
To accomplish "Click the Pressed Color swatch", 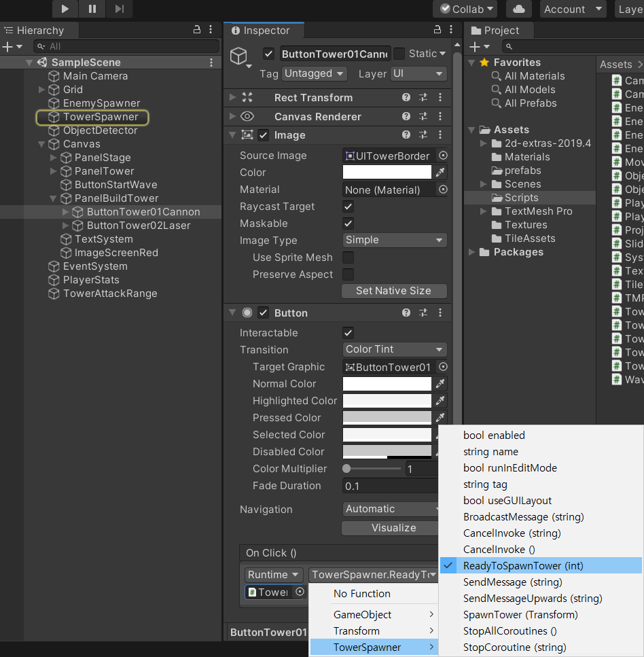I will [x=387, y=418].
